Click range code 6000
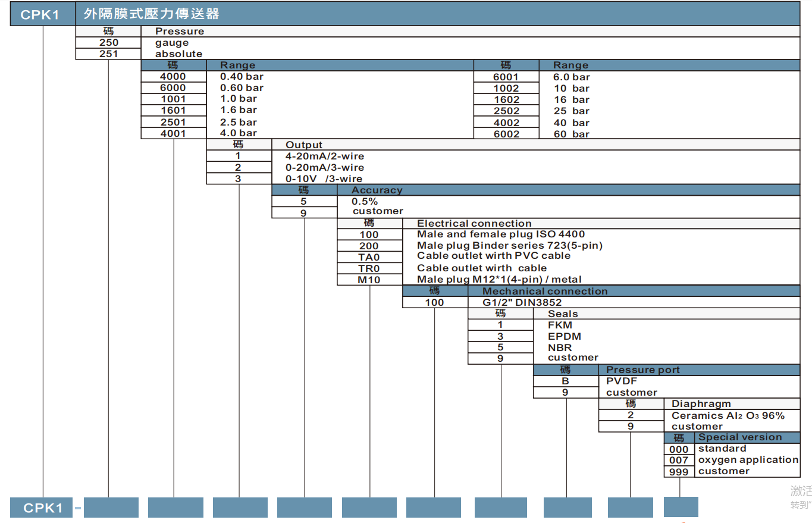The width and height of the screenshot is (812, 523). pyautogui.click(x=173, y=87)
